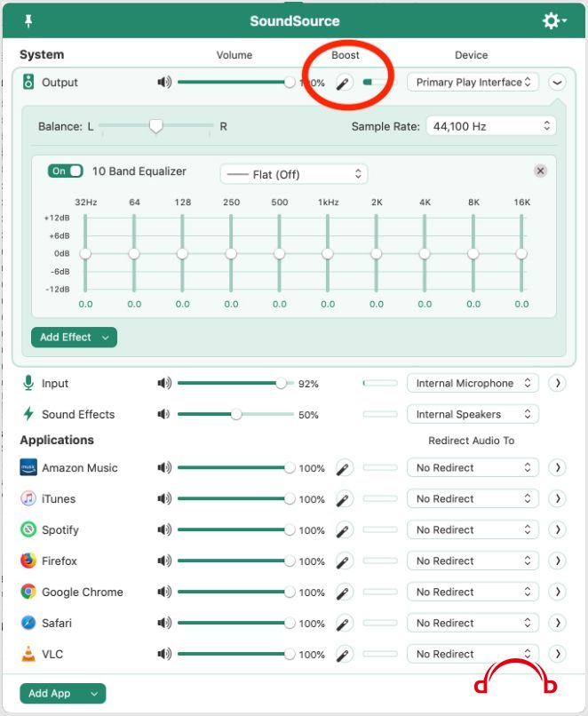588x716 pixels.
Task: Click the 32Hz equalizer band slider
Action: [85, 253]
